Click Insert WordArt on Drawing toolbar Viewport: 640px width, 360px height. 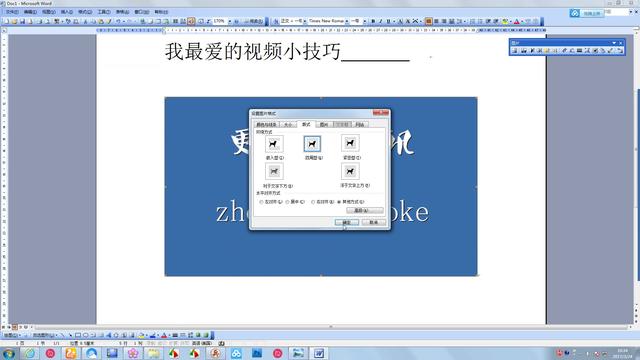point(109,335)
